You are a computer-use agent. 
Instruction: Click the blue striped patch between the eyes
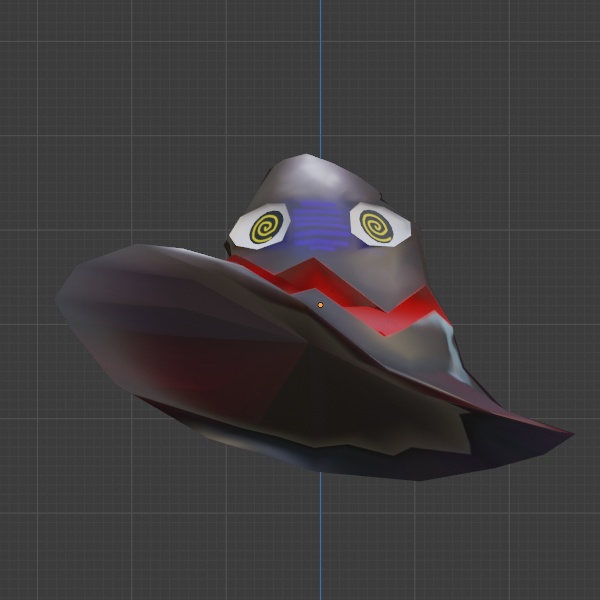[321, 226]
